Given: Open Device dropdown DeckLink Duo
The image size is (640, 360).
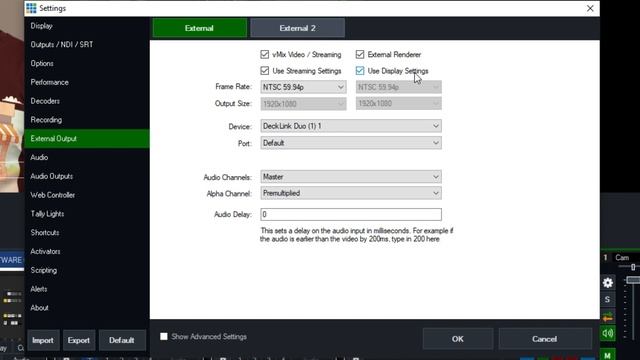Looking at the screenshot, I should 351,126.
